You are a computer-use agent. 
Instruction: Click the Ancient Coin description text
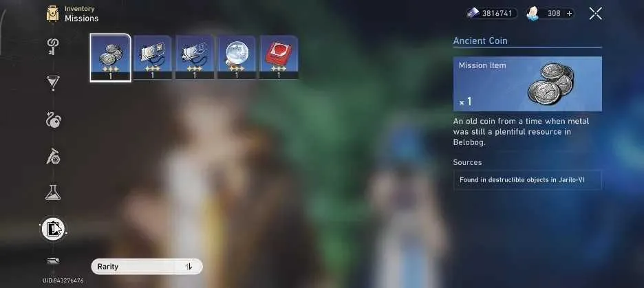pos(521,132)
